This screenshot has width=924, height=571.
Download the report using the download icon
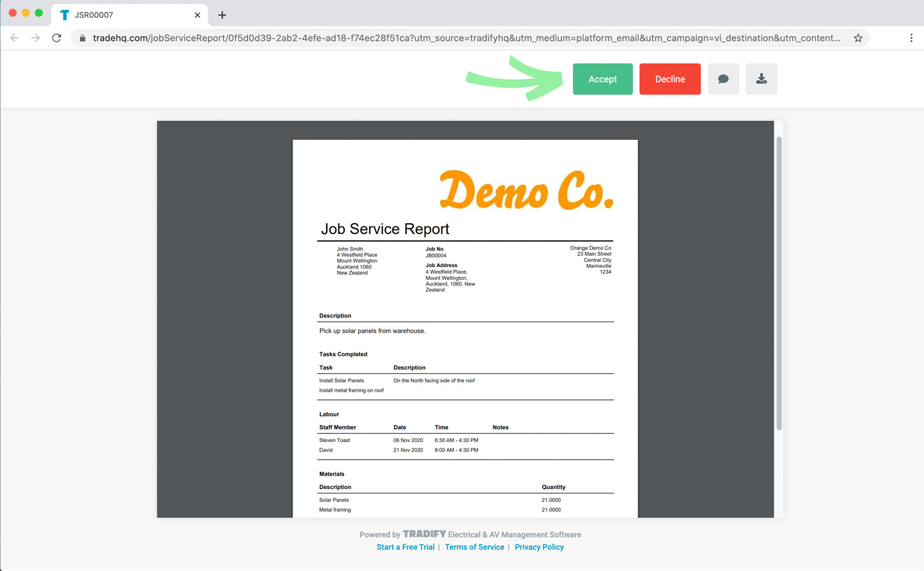point(761,79)
